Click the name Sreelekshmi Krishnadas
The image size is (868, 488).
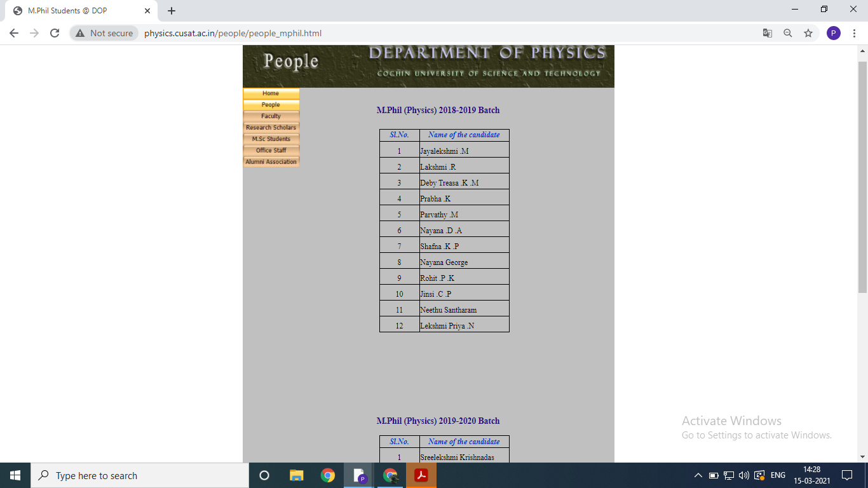pyautogui.click(x=457, y=457)
